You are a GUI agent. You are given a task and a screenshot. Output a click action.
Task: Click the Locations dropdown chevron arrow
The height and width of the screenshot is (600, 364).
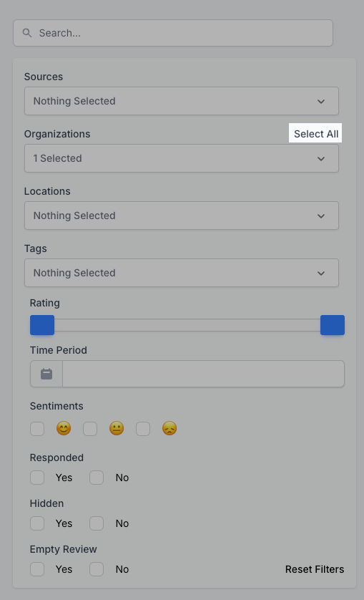tap(321, 216)
